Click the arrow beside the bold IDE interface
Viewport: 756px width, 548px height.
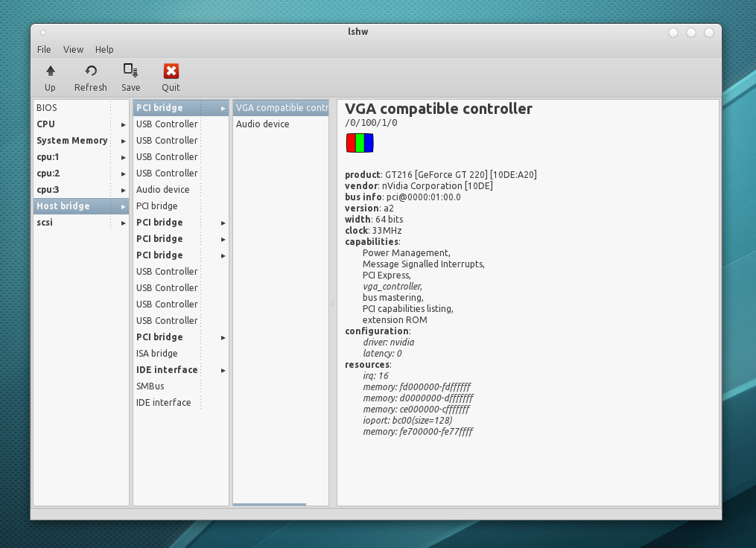pyautogui.click(x=223, y=370)
